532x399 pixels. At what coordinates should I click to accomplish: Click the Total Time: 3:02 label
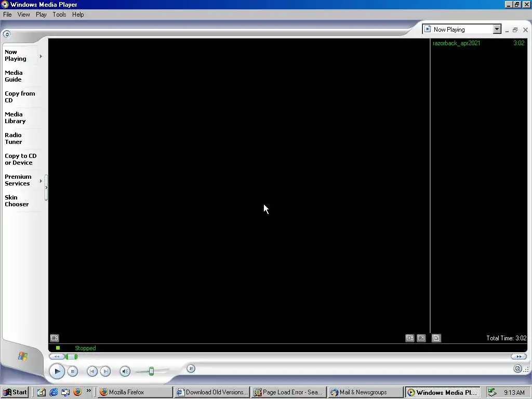[506, 338]
